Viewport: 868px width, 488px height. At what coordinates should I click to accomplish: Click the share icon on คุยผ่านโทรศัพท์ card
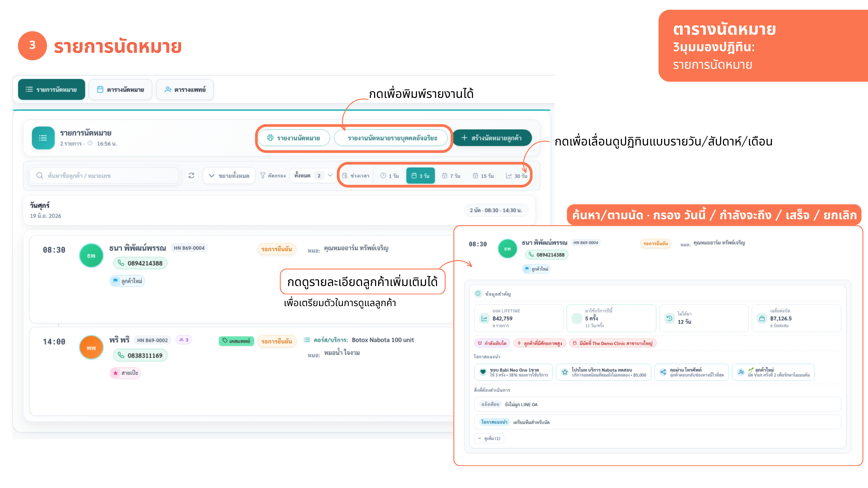point(663,372)
